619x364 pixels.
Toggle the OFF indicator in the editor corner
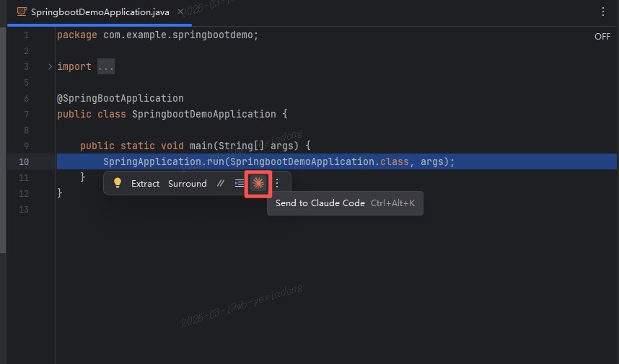coord(602,37)
